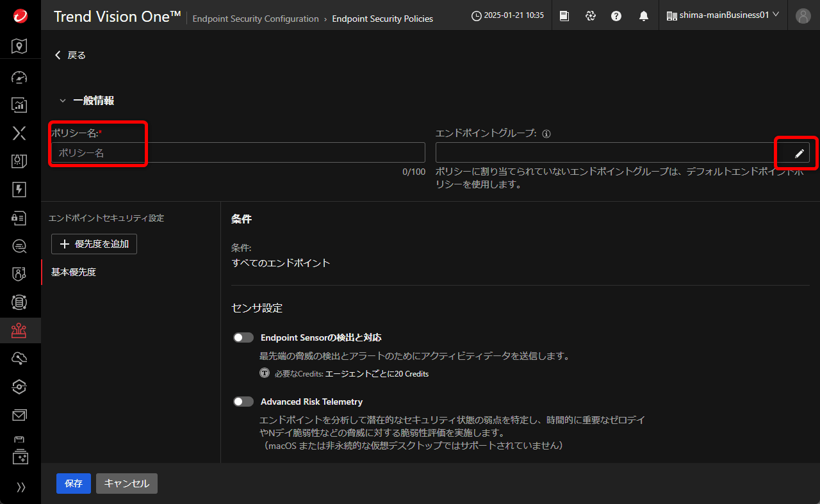The width and height of the screenshot is (820, 504).
Task: Open the highlighted red Endpoint Security icon
Action: click(20, 330)
